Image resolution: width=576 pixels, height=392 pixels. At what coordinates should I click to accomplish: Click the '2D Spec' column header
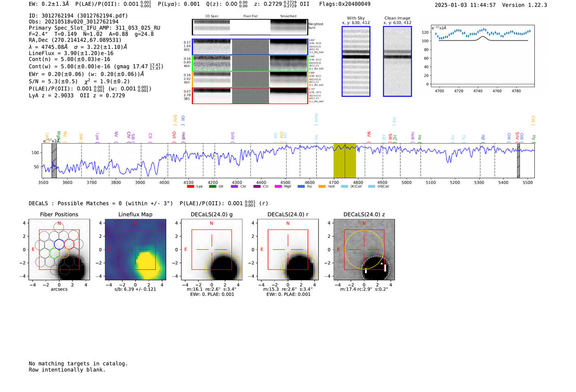(x=212, y=16)
